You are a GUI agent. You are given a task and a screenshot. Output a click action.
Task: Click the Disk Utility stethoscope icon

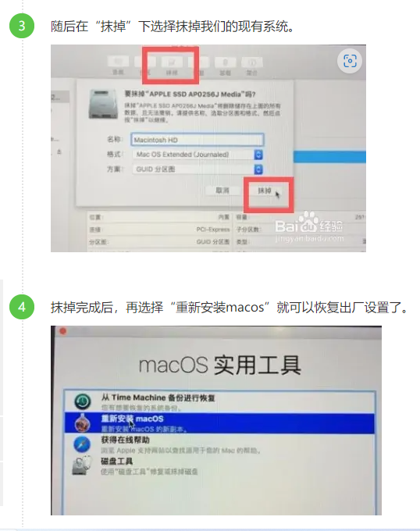tap(82, 465)
